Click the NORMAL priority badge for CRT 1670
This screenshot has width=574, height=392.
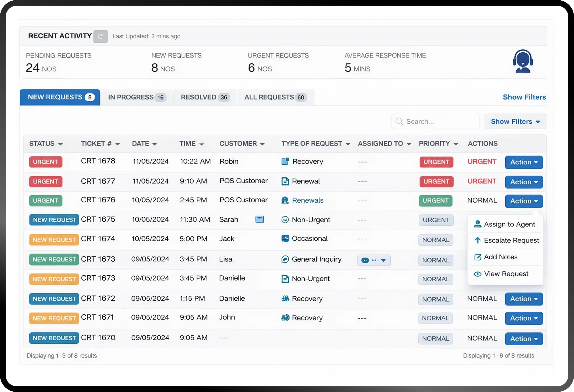[436, 339]
